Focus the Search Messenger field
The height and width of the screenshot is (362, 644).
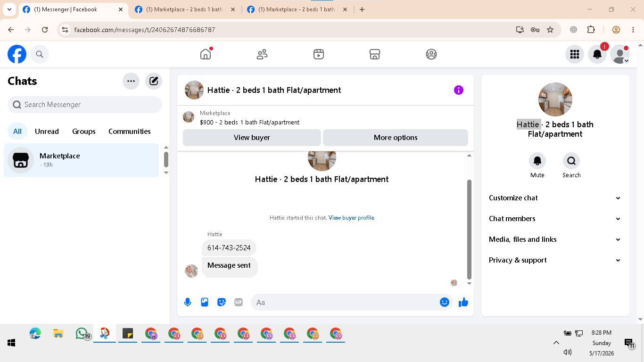point(85,105)
